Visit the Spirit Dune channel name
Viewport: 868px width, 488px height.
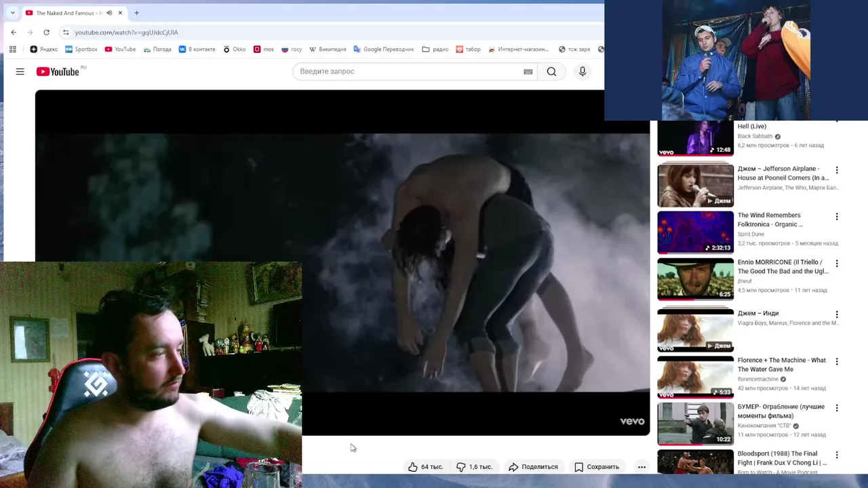[x=751, y=234]
